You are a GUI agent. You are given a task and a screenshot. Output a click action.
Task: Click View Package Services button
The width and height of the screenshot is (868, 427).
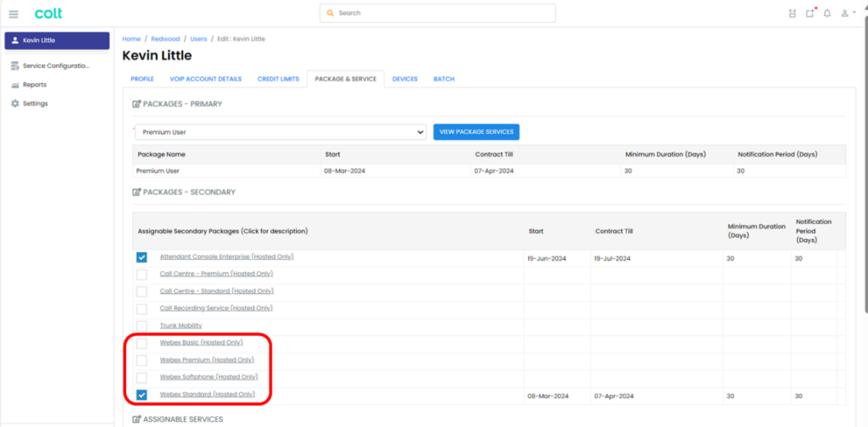[476, 131]
